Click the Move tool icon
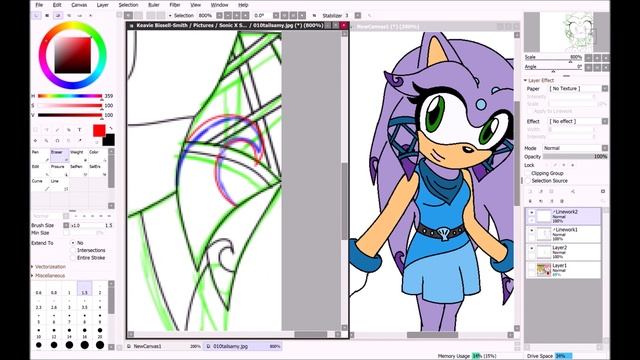 pos(36,140)
